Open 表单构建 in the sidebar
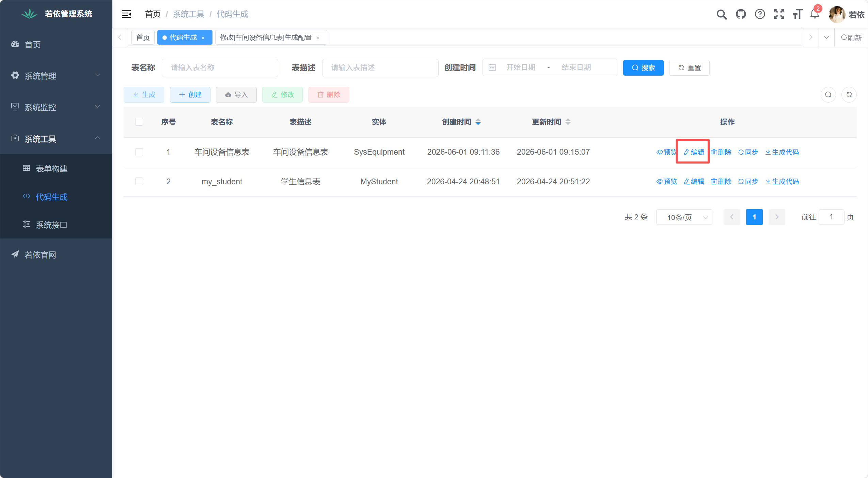Screen dimensions: 868x478 pyautogui.click(x=56, y=168)
